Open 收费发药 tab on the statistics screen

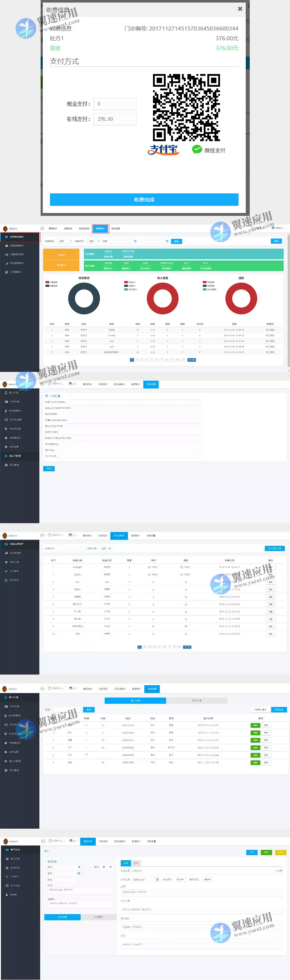[68, 229]
